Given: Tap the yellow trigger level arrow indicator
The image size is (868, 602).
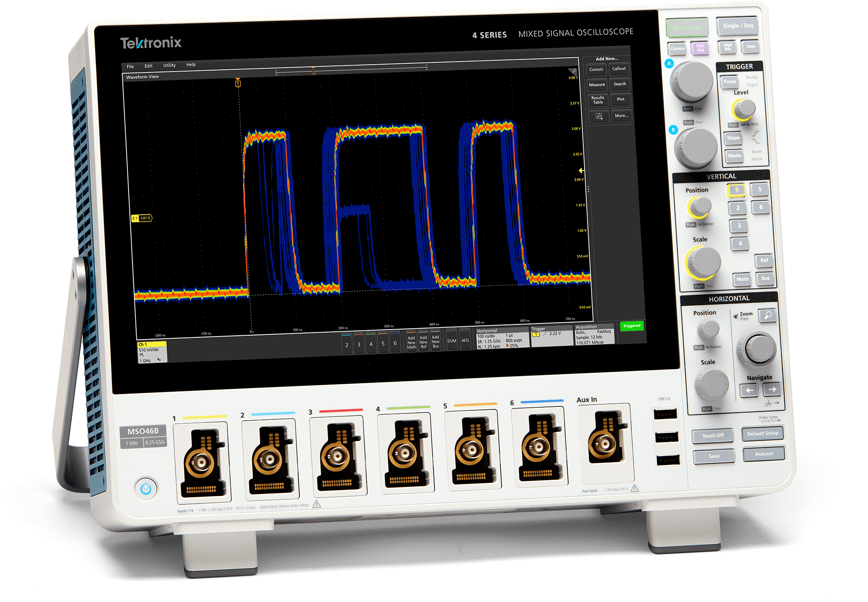Looking at the screenshot, I should click(x=581, y=170).
